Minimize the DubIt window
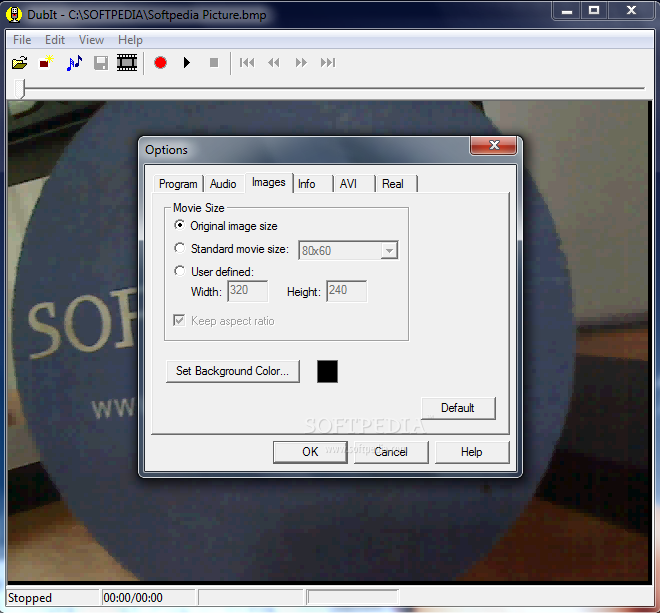The image size is (660, 613). coord(567,10)
